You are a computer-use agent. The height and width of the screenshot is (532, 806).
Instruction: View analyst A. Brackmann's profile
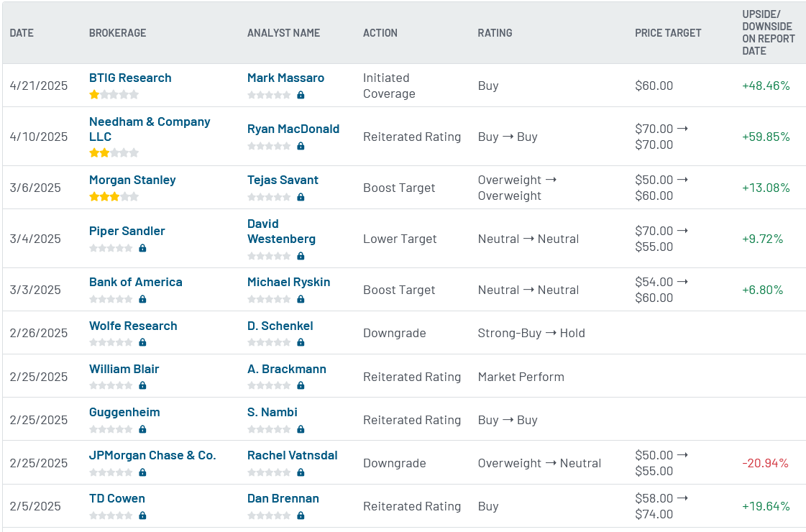(x=287, y=369)
